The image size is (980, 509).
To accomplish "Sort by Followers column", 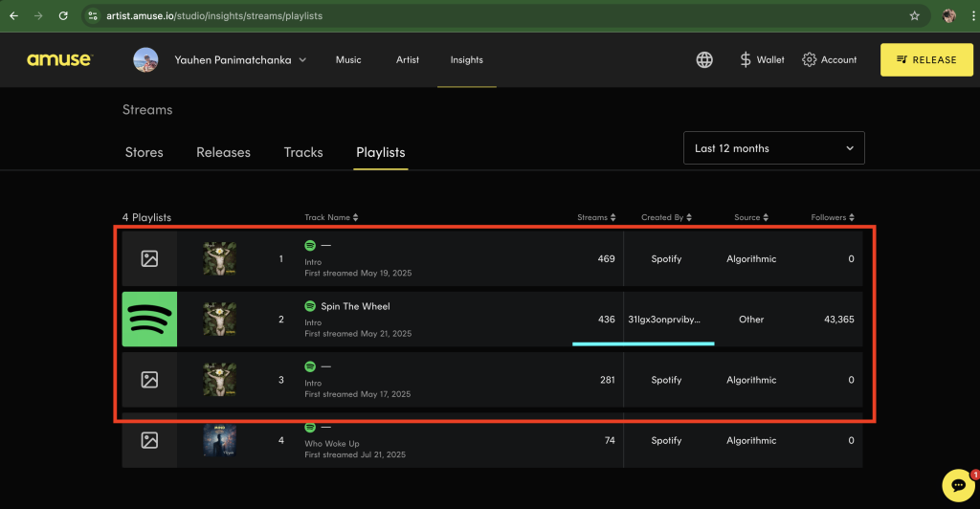I will [833, 217].
